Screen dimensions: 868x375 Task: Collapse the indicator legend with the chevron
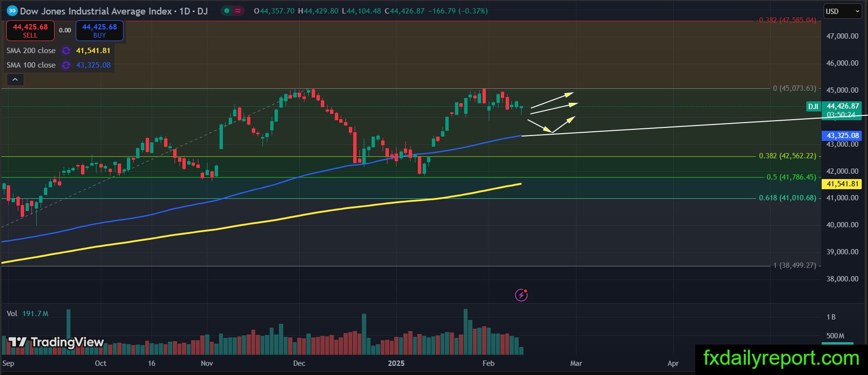pyautogui.click(x=15, y=80)
